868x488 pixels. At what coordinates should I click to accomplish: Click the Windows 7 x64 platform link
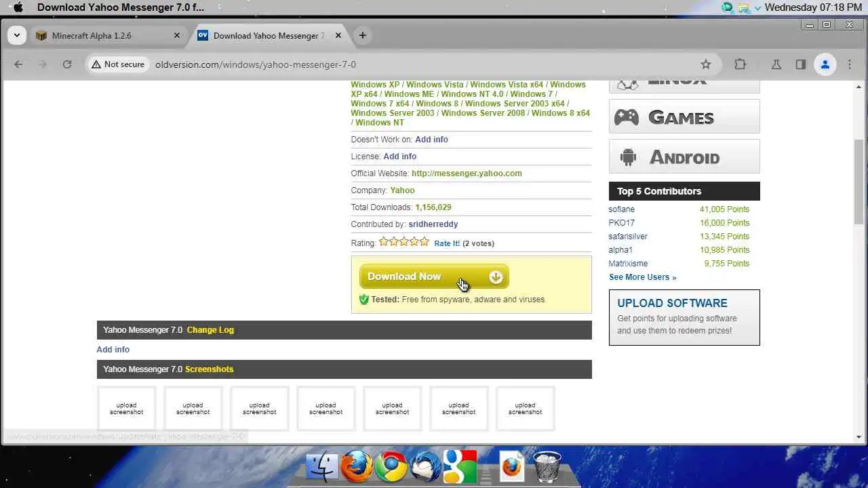(380, 104)
